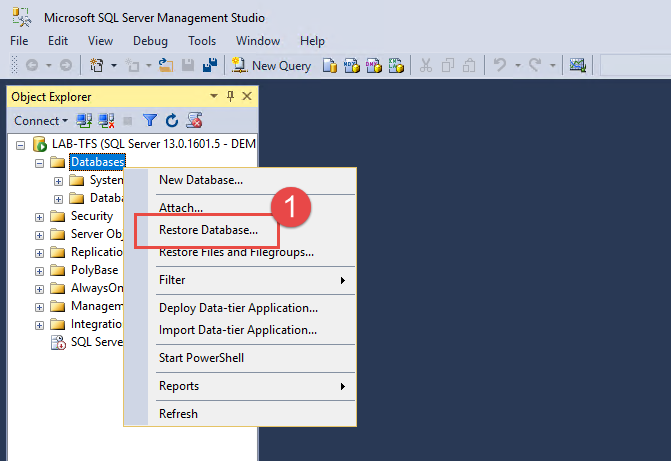The image size is (671, 461).
Task: Click the Save All icon in toolbar
Action: [211, 66]
